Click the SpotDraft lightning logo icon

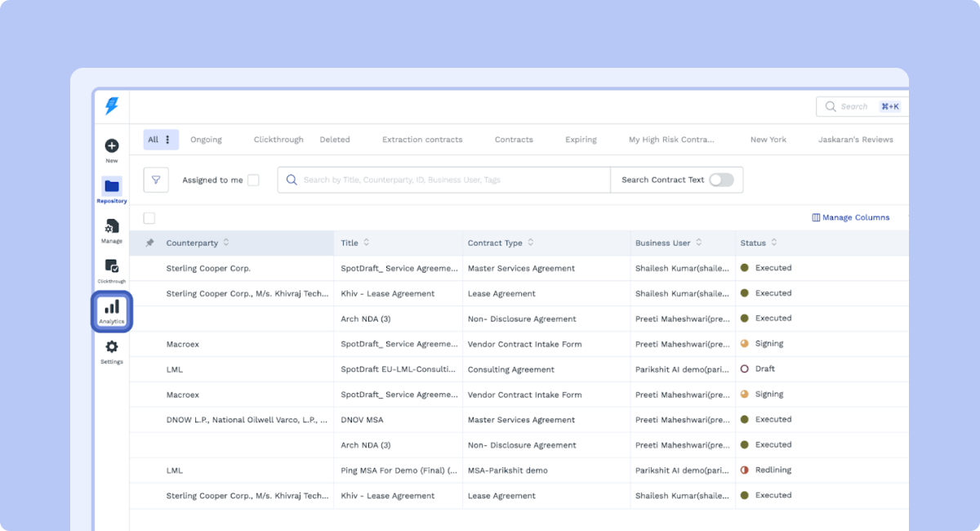[112, 105]
